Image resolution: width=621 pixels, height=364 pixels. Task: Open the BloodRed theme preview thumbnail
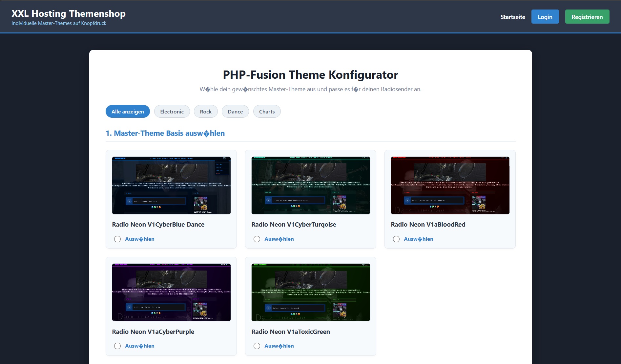tap(450, 185)
